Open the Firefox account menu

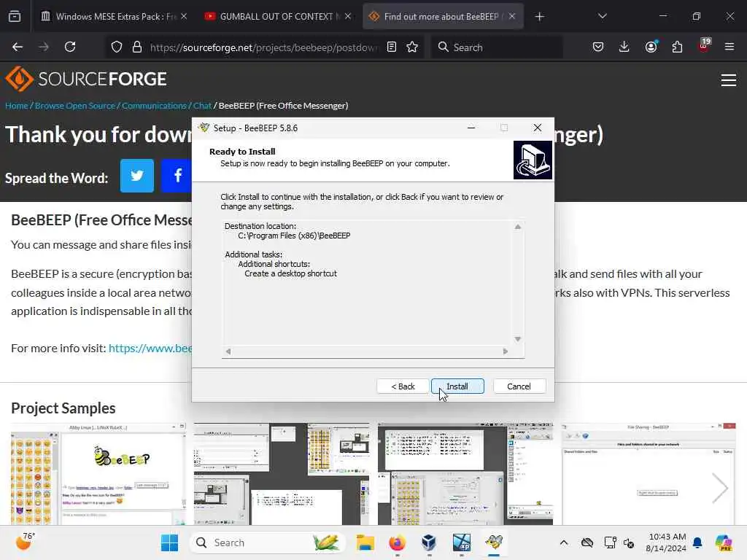pos(651,47)
